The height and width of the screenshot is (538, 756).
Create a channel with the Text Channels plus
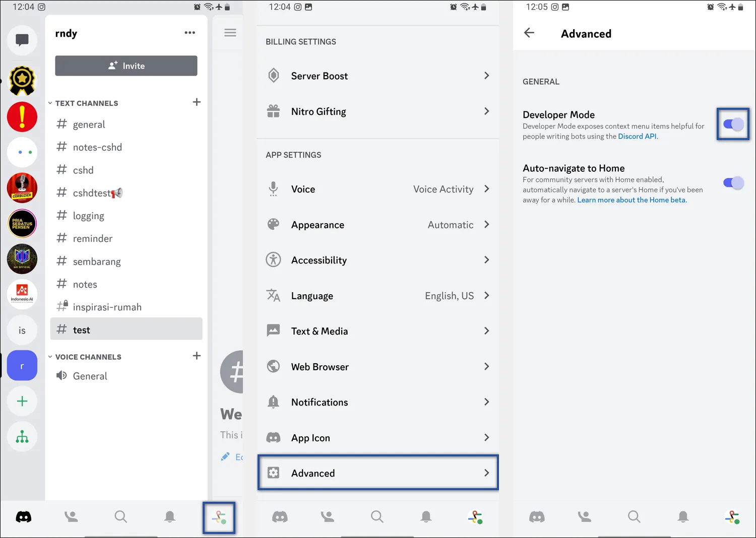(x=197, y=102)
